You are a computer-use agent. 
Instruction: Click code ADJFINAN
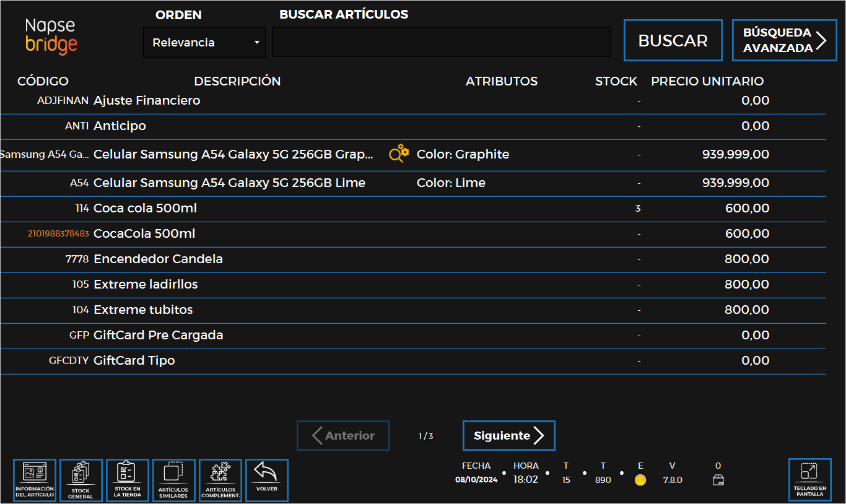63,100
